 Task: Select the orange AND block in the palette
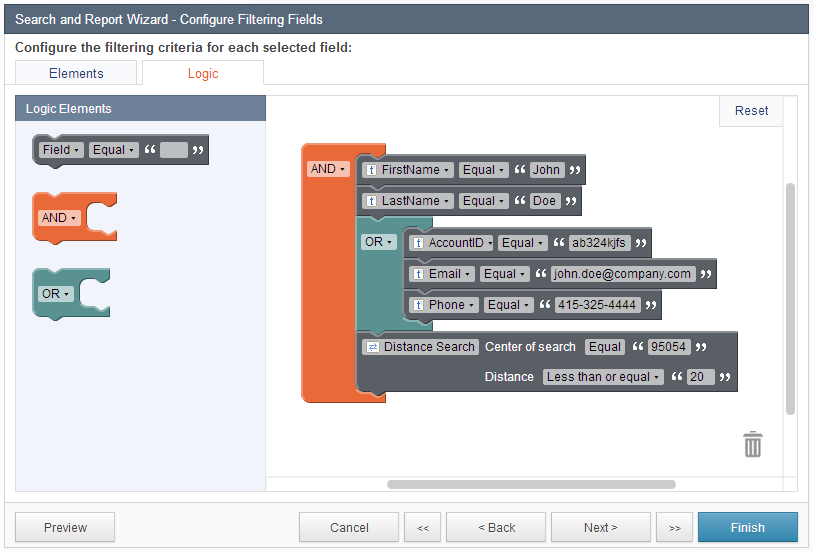point(59,218)
